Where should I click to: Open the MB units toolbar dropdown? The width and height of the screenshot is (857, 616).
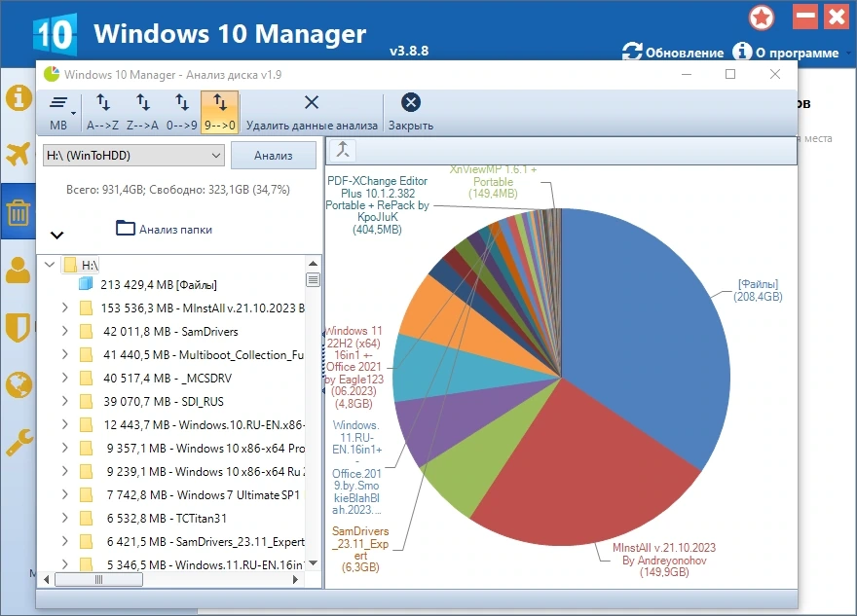59,112
